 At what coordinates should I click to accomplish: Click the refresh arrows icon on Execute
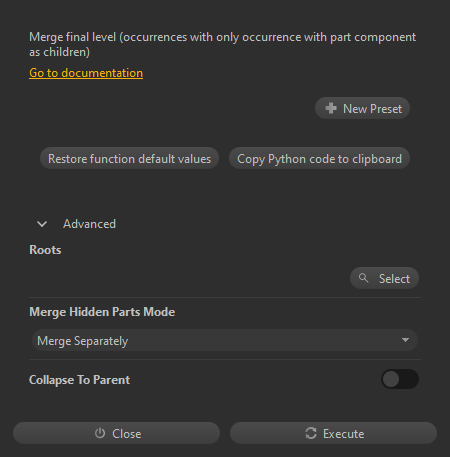click(311, 433)
